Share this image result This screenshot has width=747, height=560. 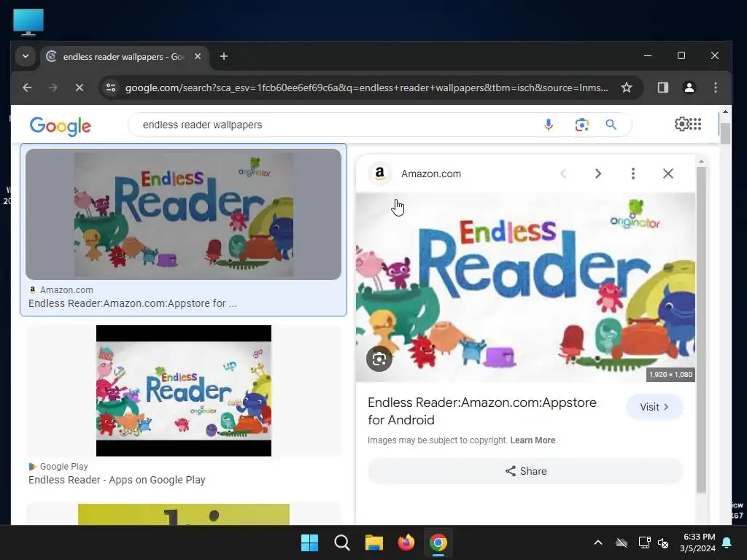coord(525,471)
